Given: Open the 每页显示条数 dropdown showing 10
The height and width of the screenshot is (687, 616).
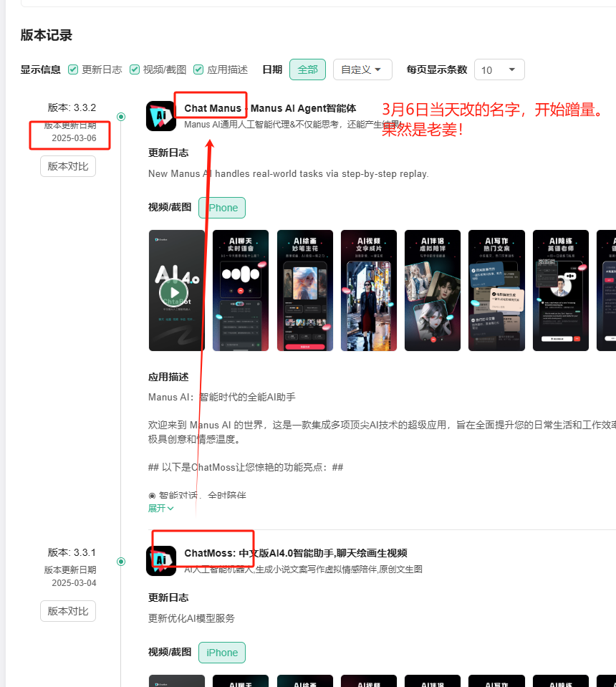Looking at the screenshot, I should point(499,69).
